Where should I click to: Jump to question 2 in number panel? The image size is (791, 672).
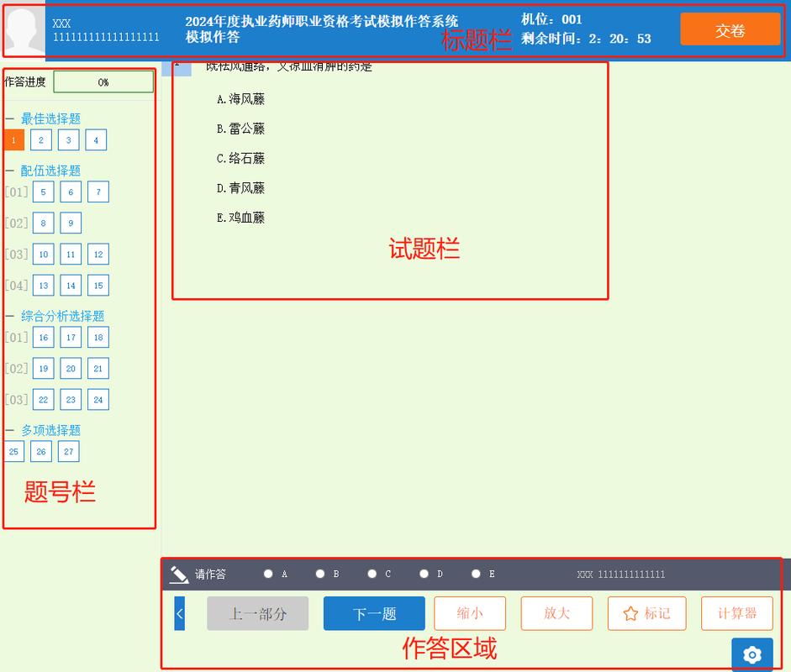[41, 140]
